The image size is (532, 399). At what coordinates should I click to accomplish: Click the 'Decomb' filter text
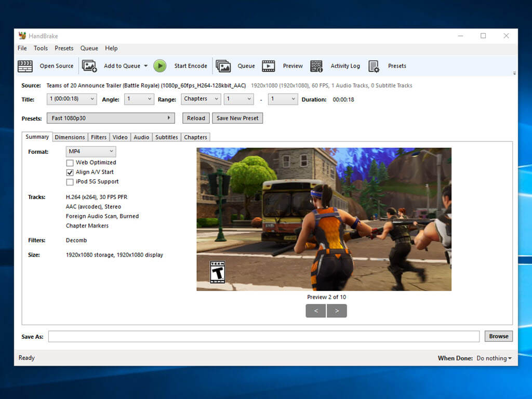tap(76, 240)
